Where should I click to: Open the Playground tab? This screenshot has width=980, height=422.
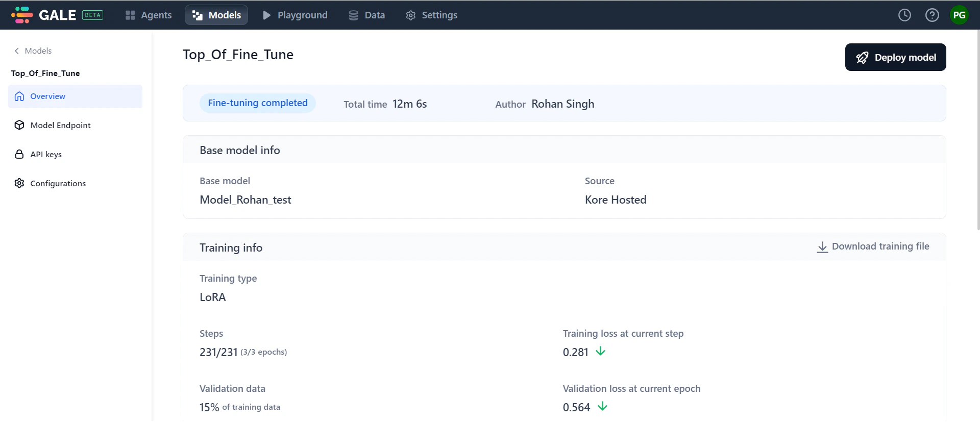click(295, 15)
